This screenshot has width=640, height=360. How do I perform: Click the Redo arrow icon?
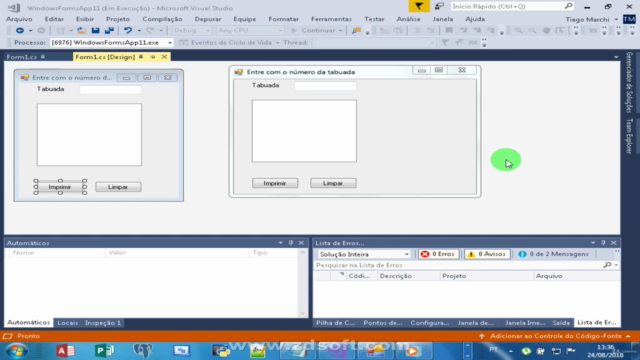click(x=150, y=31)
